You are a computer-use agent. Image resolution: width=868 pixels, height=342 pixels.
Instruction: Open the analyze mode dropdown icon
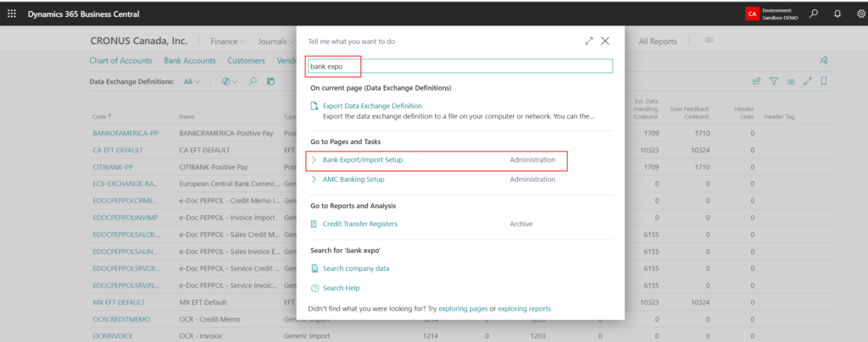point(229,81)
